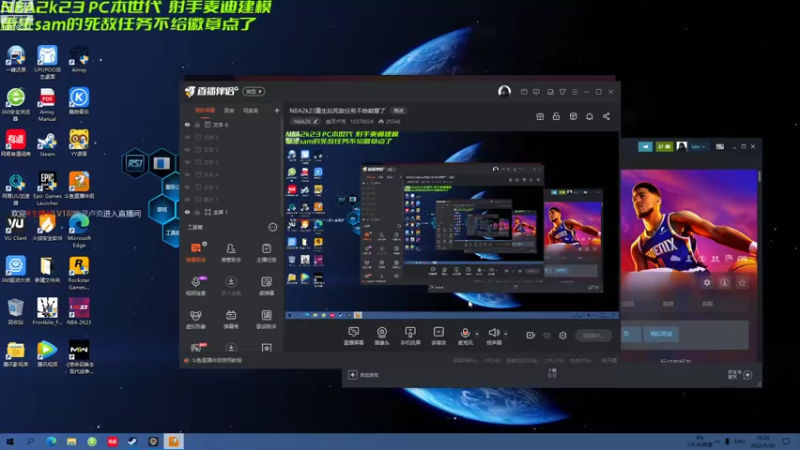Open File Explorer from the taskbar
Screen dimensions: 800x450
tap(71, 441)
